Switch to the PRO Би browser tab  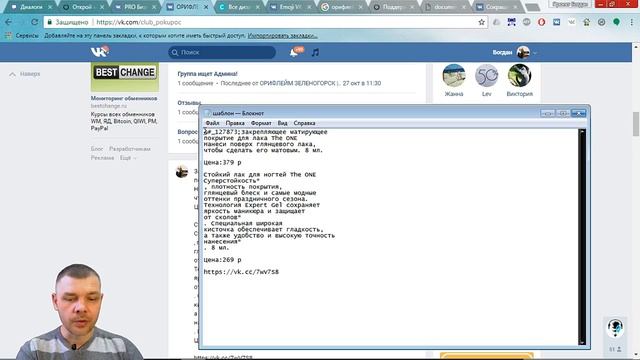[135, 7]
